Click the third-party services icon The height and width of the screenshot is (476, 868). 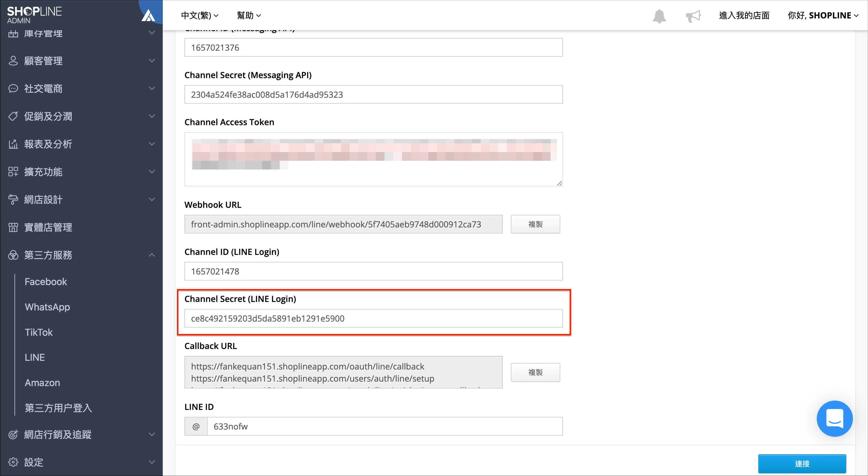point(13,255)
